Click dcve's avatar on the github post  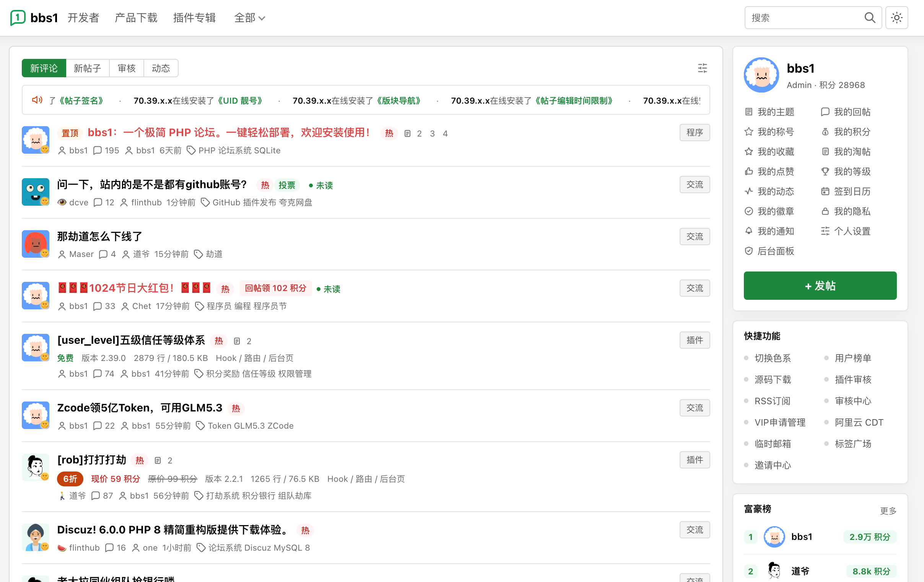36,192
